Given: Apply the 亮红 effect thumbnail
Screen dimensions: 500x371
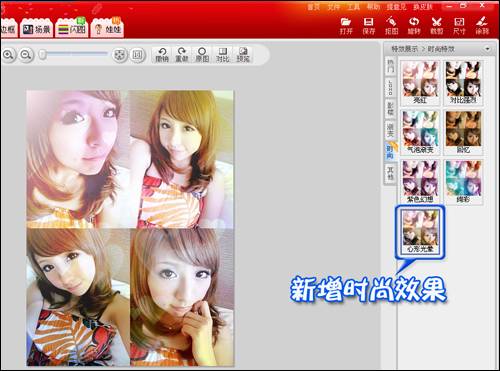Looking at the screenshot, I should coord(420,83).
